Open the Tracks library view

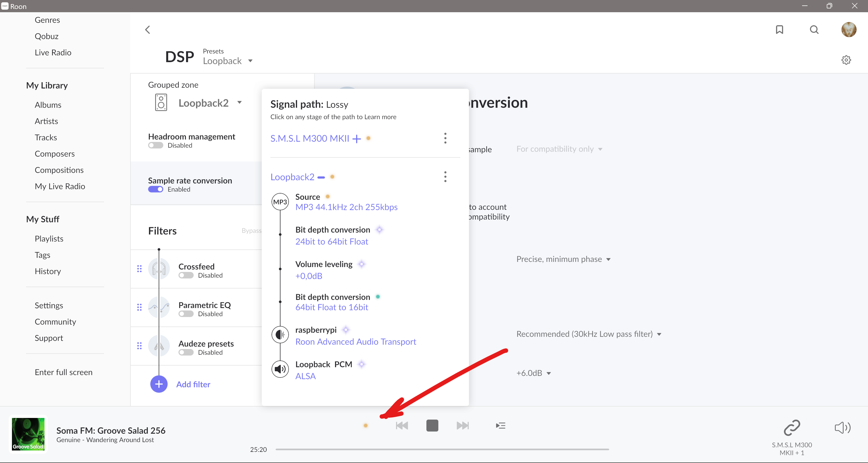point(46,138)
